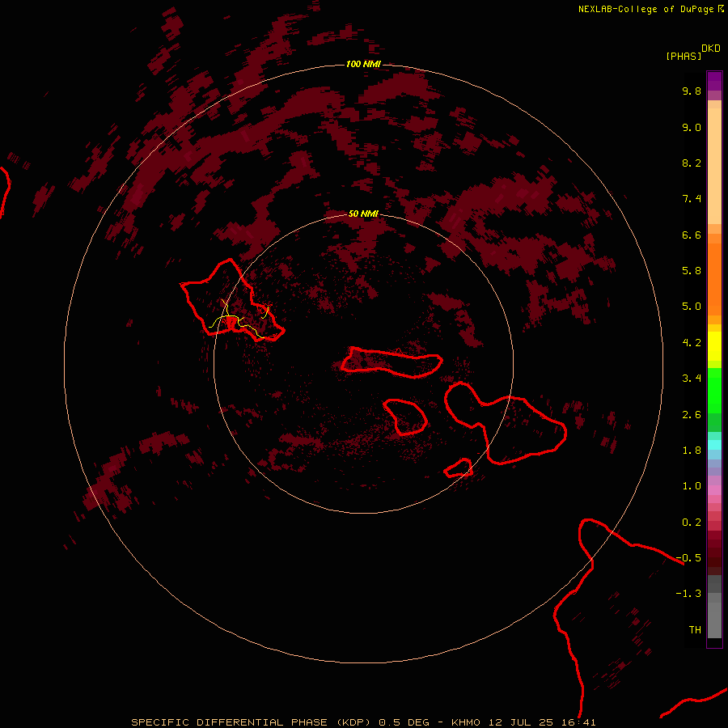Click the TH threshold legend label

695,630
